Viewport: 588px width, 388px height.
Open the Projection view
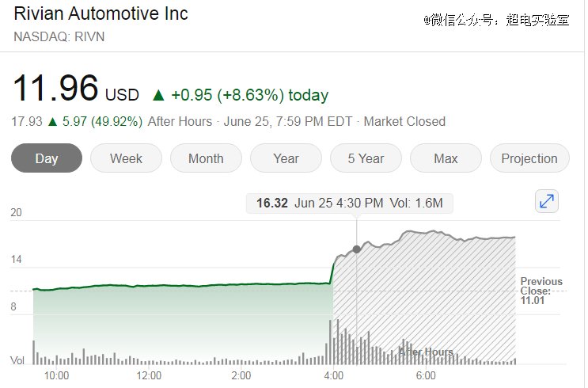529,158
